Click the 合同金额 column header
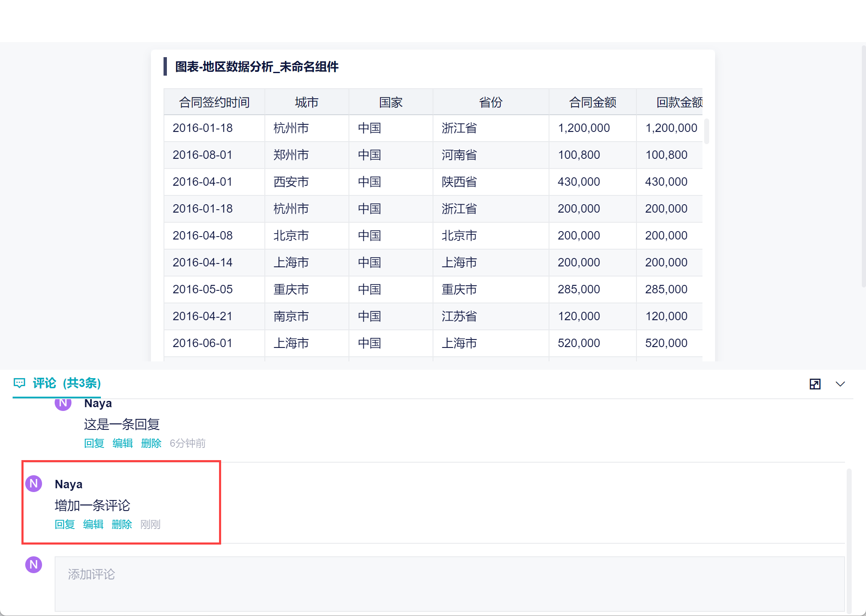Image resolution: width=866 pixels, height=616 pixels. pos(592,102)
